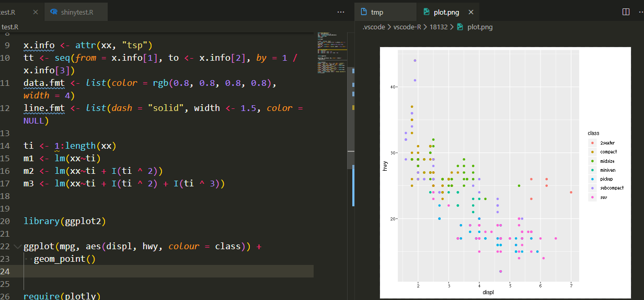Click plot.png image icon in breadcrumb

pyautogui.click(x=460, y=27)
